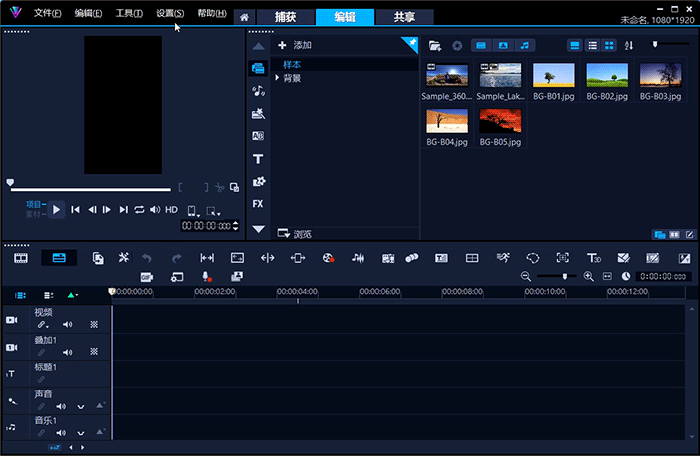Switch to storyboard view in timeline toolbar
Screen dimensions: 700x456
[21, 258]
